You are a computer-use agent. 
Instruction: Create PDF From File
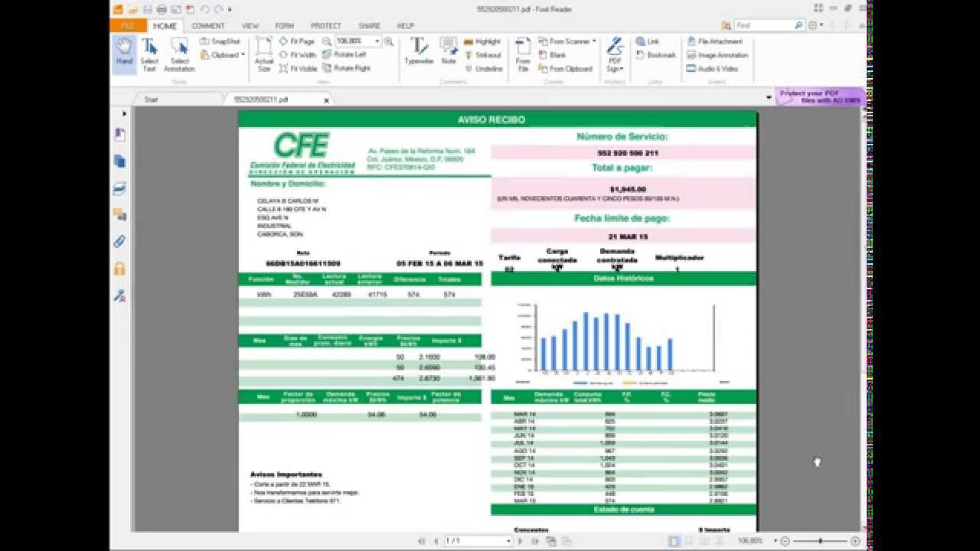coord(523,54)
